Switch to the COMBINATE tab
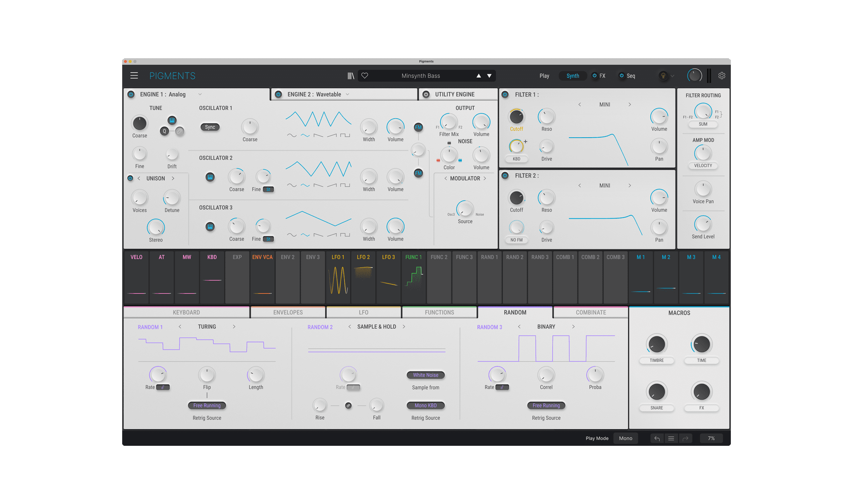This screenshot has width=853, height=504. click(591, 312)
